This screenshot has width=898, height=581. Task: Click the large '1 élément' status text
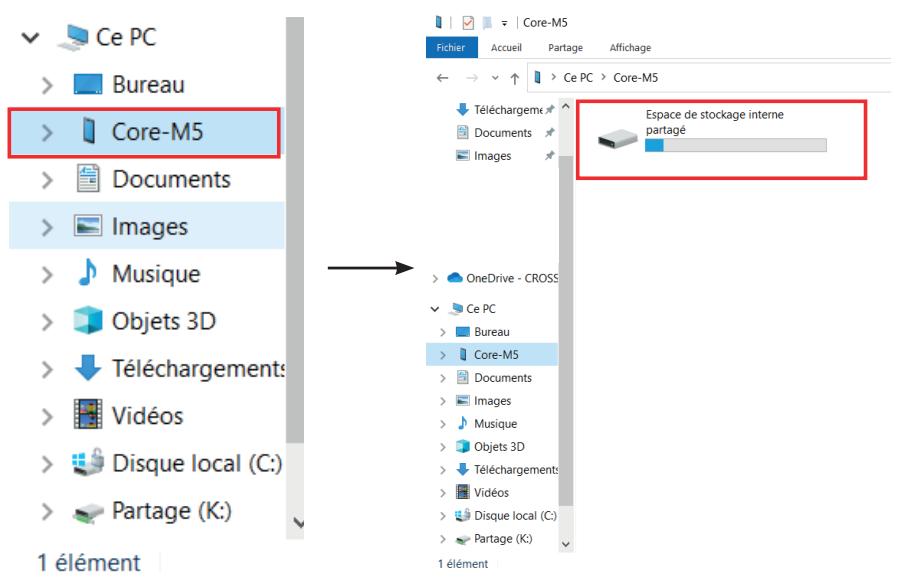click(x=89, y=563)
